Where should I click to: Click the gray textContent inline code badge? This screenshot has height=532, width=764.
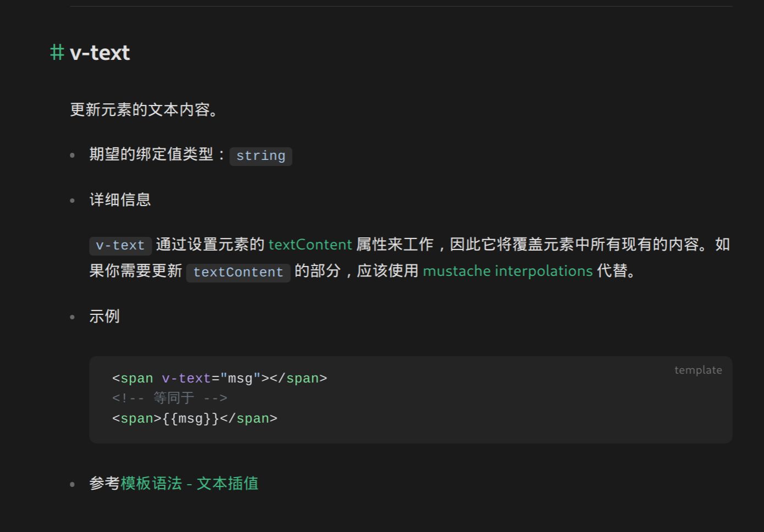point(238,273)
